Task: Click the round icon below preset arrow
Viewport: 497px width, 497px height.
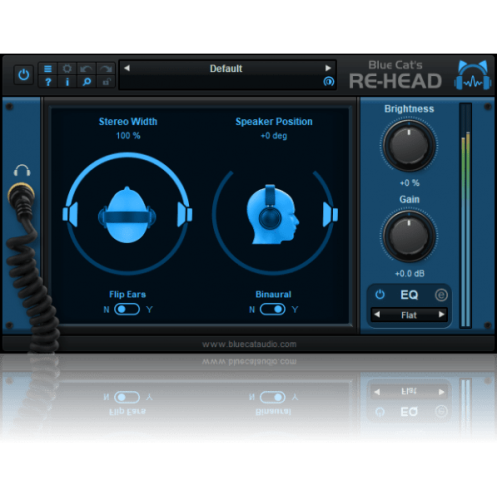Action: tap(328, 81)
